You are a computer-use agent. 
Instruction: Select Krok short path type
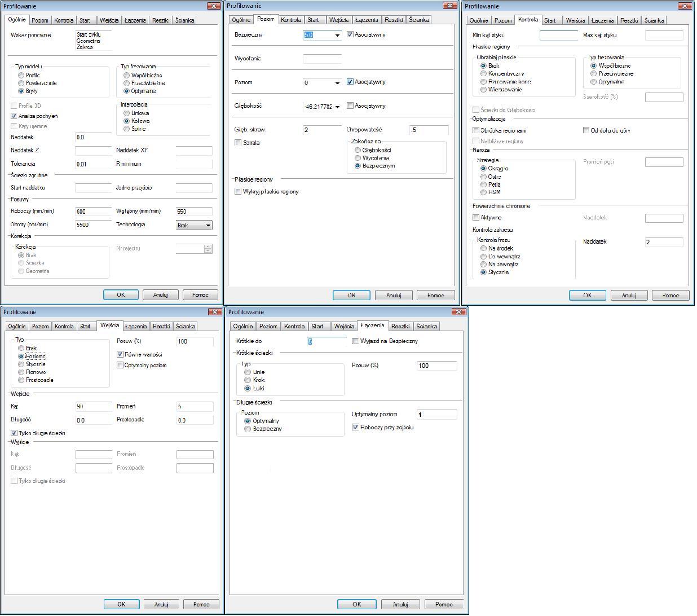click(247, 380)
